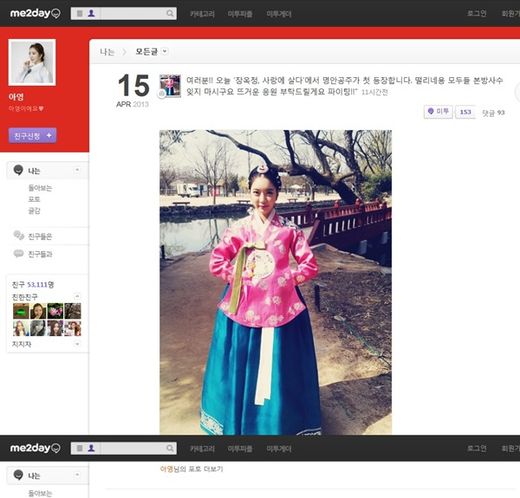Click the 아영님의 포토 더보기 link
Image resolution: width=520 pixels, height=498 pixels.
(191, 469)
